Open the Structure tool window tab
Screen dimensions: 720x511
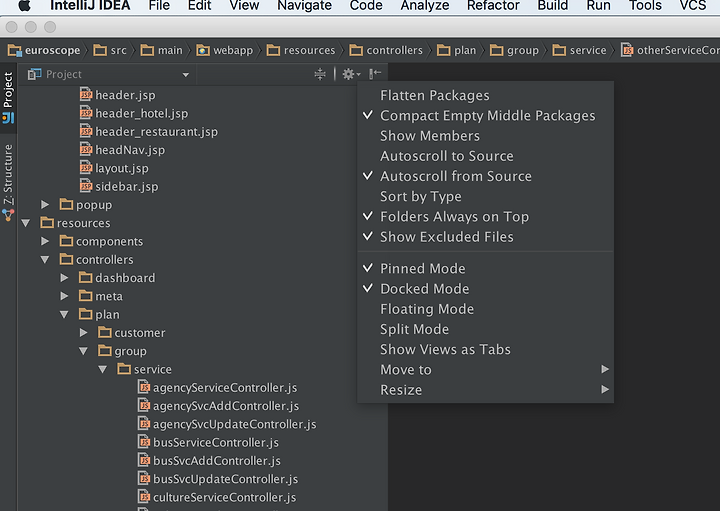click(8, 182)
